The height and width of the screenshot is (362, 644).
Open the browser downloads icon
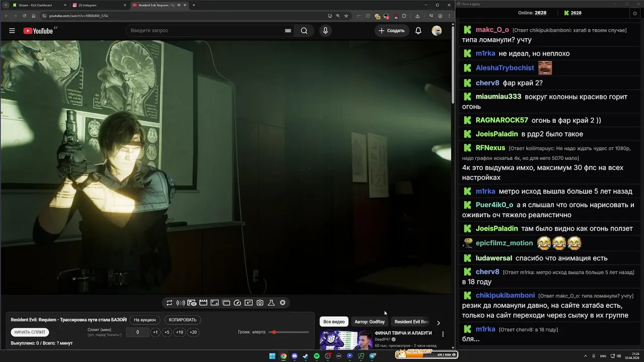tap(418, 16)
